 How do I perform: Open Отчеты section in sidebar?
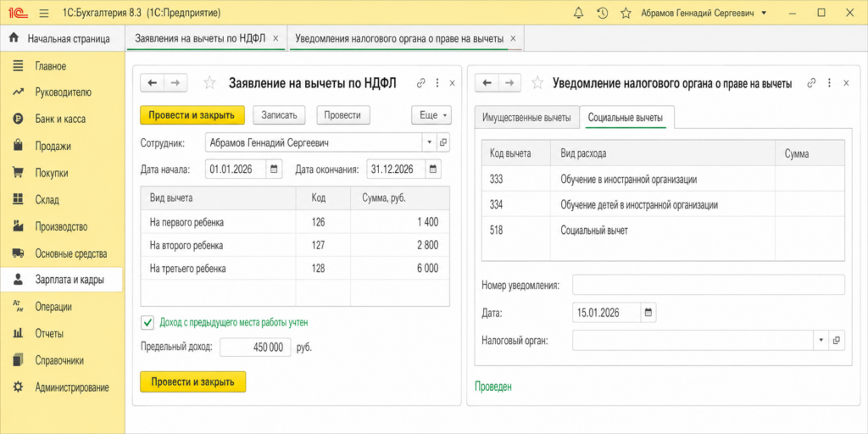[x=62, y=334]
